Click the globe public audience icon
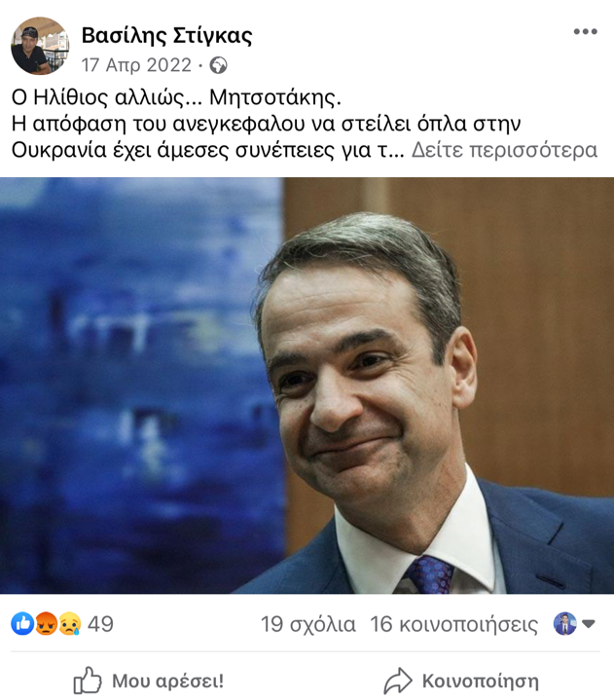614x700 pixels. click(219, 65)
